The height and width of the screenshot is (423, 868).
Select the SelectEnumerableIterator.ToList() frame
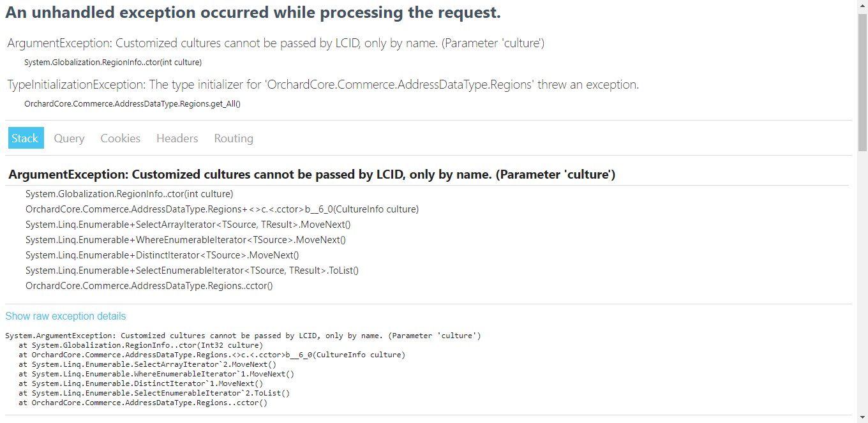pos(191,270)
